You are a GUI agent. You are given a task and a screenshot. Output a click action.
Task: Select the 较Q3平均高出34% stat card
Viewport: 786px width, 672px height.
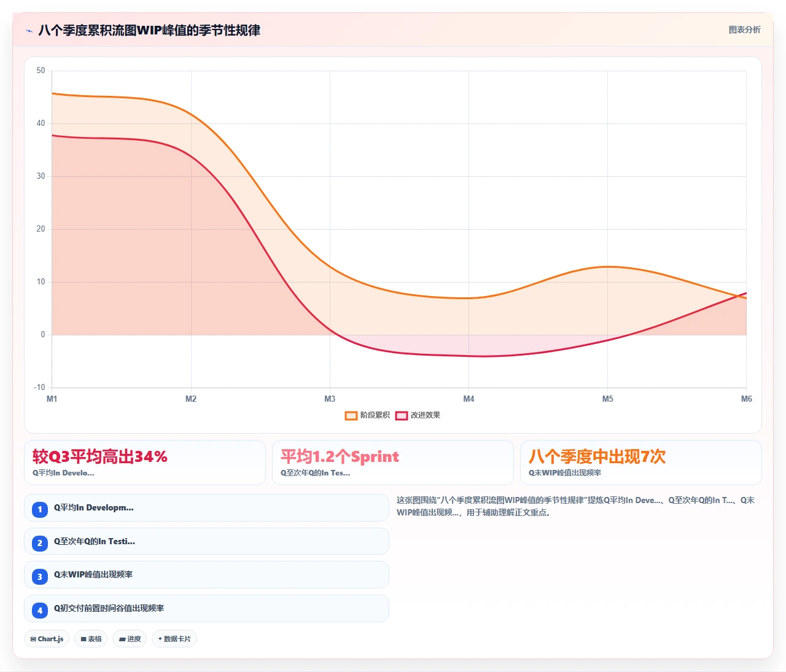click(145, 463)
